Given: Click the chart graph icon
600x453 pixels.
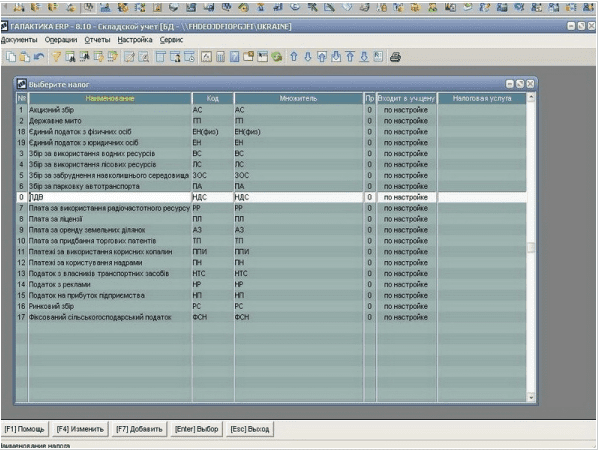Looking at the screenshot, I should [206, 57].
